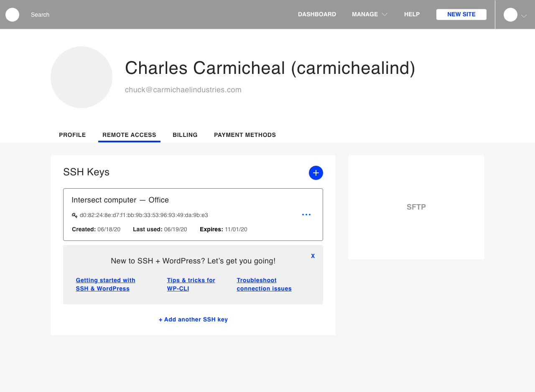Click the Charles Carmicheal (carmichealind) name heading
The image size is (535, 392).
270,68
